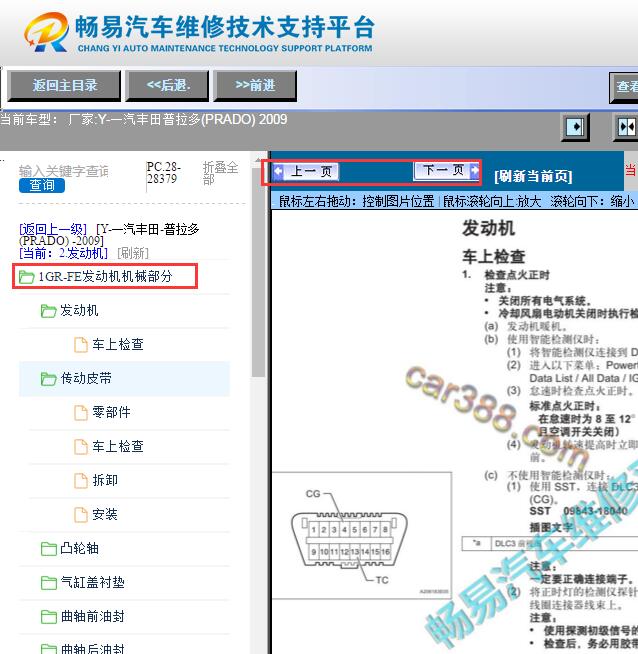
Task: Click the 返回上一级 link
Action: [53, 229]
